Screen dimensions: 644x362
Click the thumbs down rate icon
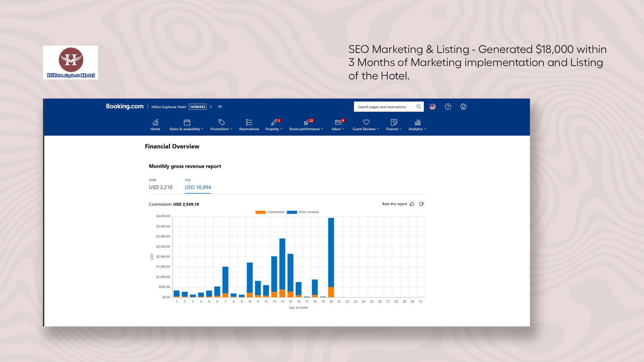pos(421,204)
